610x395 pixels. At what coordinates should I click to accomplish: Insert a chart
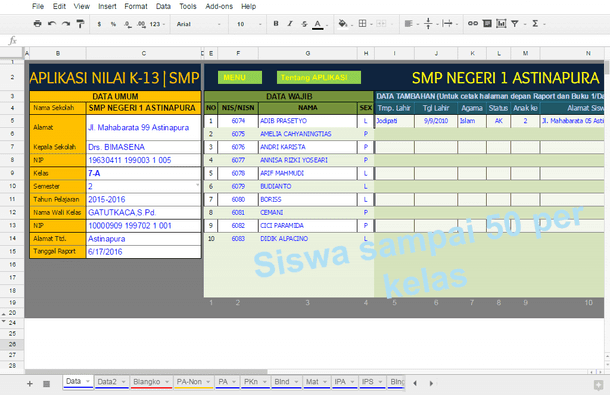[501, 24]
